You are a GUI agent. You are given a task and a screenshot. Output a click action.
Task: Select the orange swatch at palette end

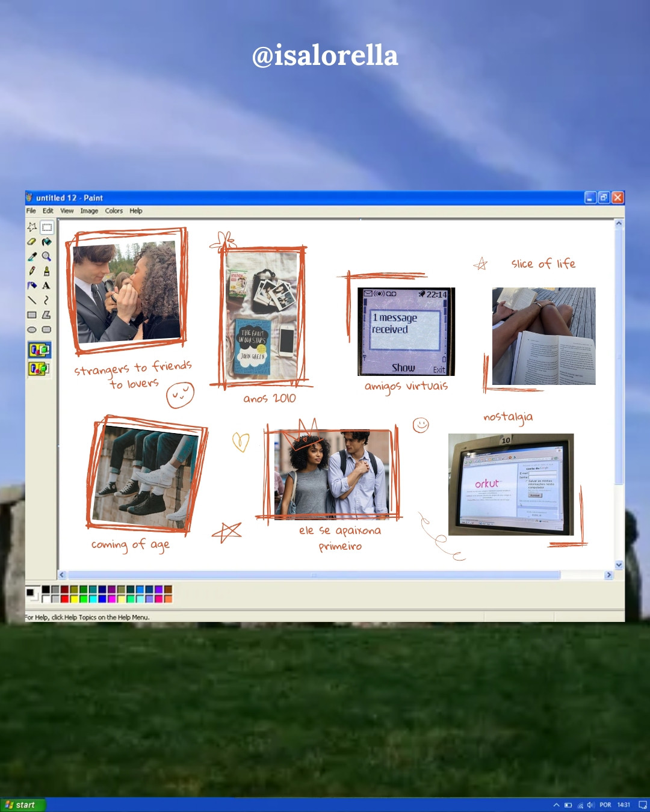tap(168, 599)
